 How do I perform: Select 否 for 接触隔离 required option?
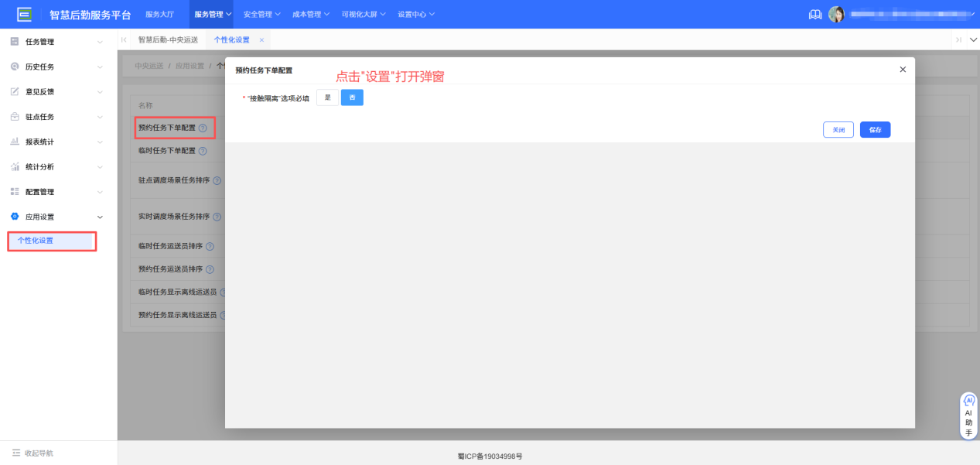(352, 97)
